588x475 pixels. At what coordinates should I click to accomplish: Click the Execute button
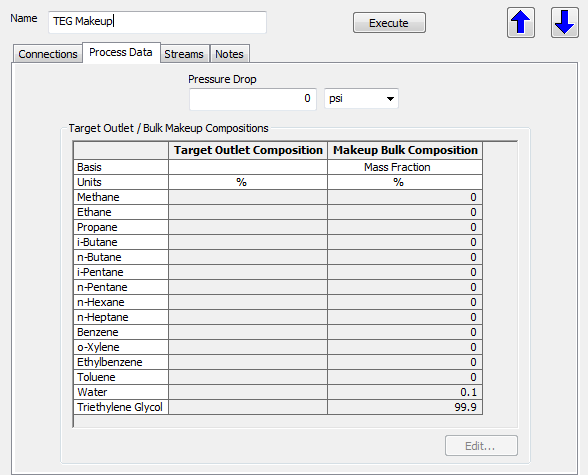pyautogui.click(x=389, y=23)
